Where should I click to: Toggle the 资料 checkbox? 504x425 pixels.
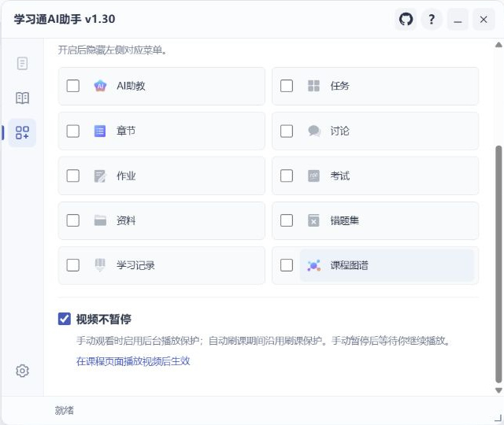(73, 220)
